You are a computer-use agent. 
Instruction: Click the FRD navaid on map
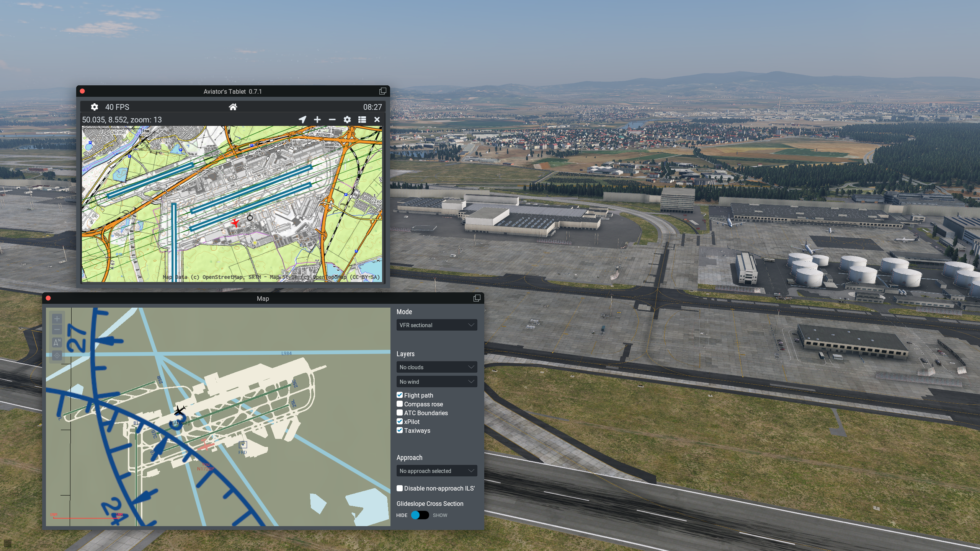click(243, 445)
